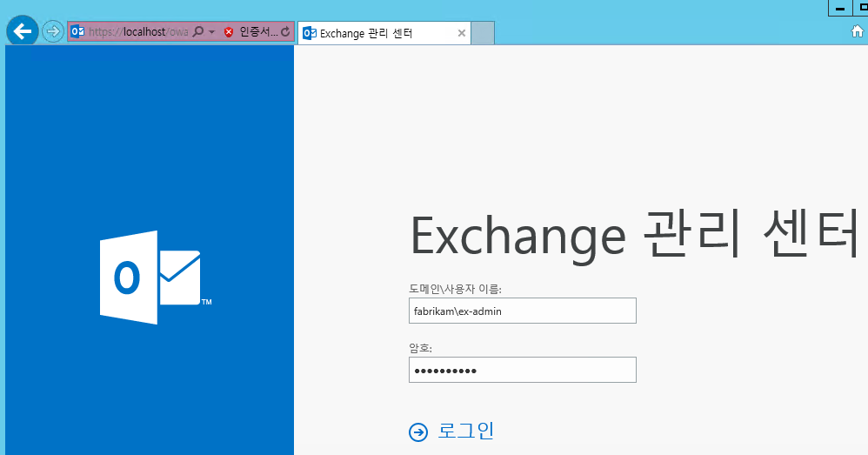The height and width of the screenshot is (455, 868).
Task: Close the Exchange 관리 센터 tab
Action: tap(462, 33)
